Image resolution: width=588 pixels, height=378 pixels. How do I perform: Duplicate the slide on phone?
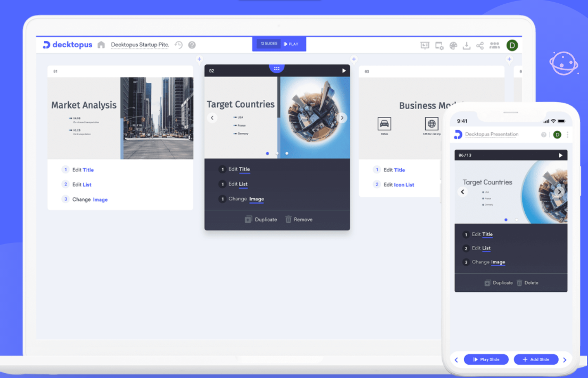499,283
